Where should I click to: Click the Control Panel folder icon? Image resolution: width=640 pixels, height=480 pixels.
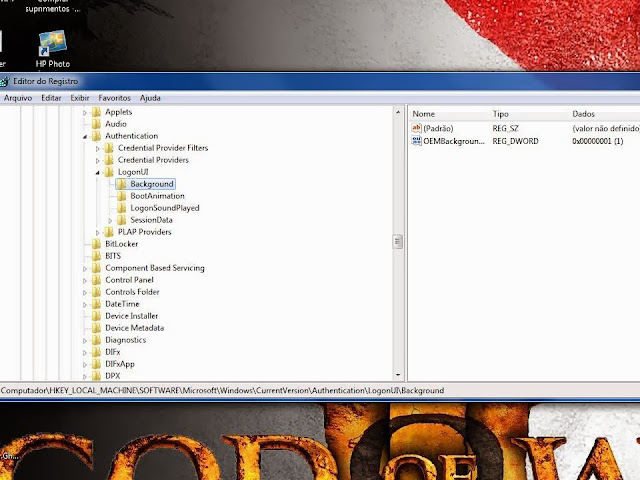click(x=96, y=280)
